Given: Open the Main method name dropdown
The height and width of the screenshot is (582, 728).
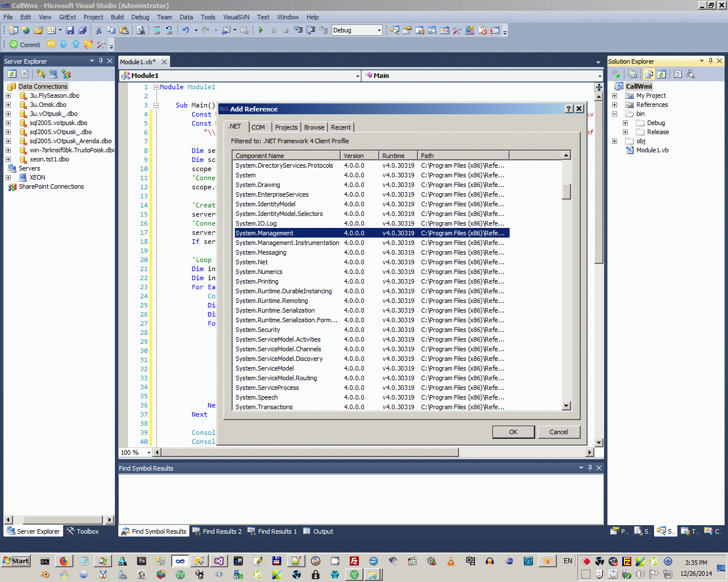Looking at the screenshot, I should coord(599,76).
